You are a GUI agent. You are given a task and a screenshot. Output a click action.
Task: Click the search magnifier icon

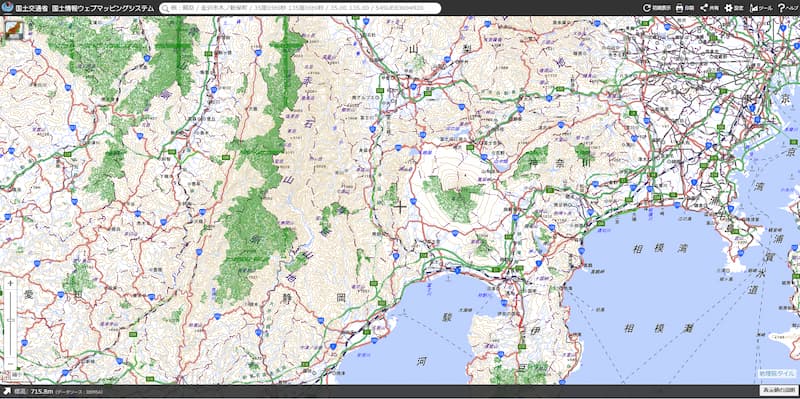coord(165,8)
